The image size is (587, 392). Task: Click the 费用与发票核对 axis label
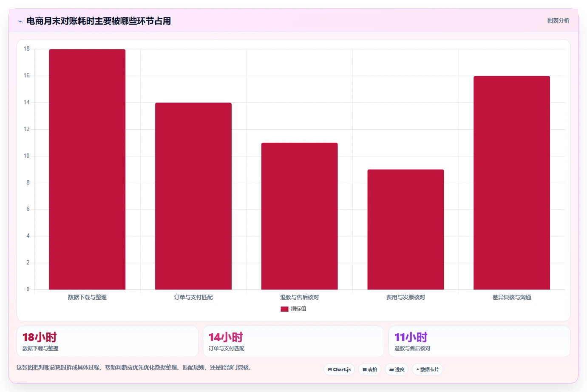click(406, 297)
